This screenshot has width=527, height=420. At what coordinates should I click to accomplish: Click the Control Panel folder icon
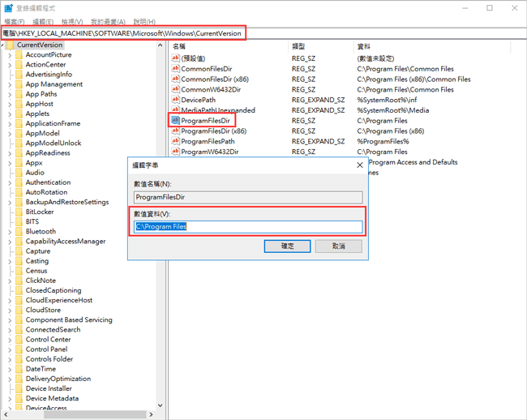(19, 349)
